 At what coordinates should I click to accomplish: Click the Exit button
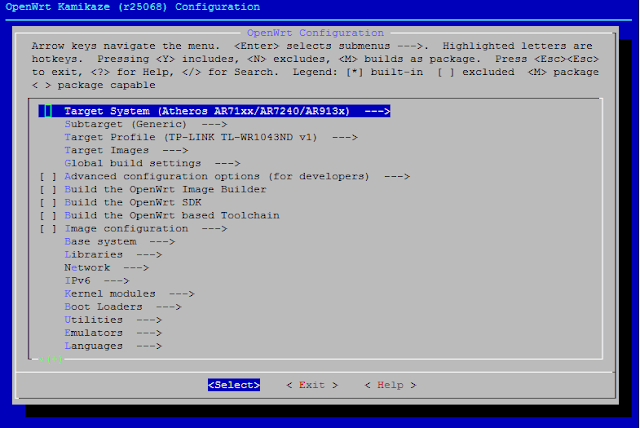pos(312,385)
